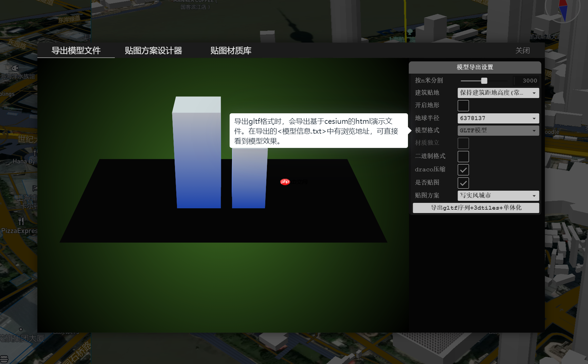Click the 导出gltf序列+3dtiles+单体化 button
The width and height of the screenshot is (588, 364).
tap(475, 208)
